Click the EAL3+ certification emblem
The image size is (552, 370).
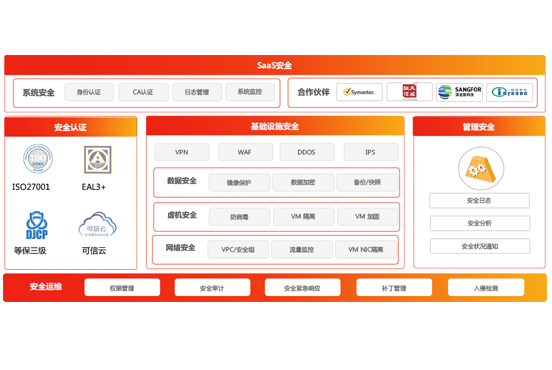tap(98, 160)
